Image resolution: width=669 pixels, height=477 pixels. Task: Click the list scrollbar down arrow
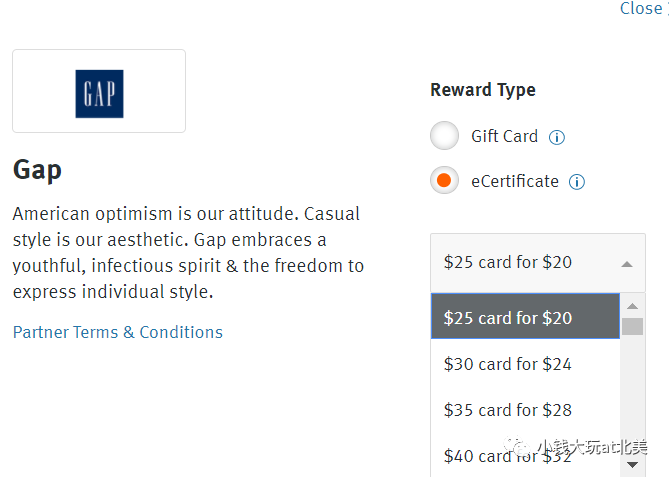[x=633, y=465]
